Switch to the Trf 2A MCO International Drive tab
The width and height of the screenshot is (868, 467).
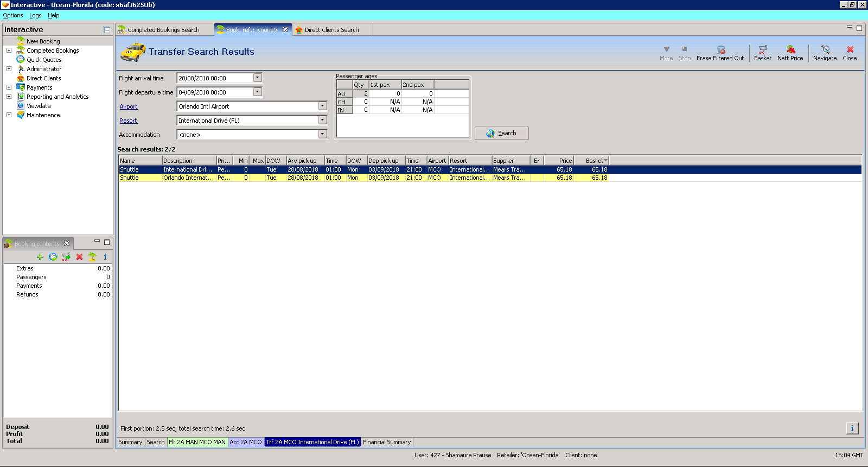312,442
